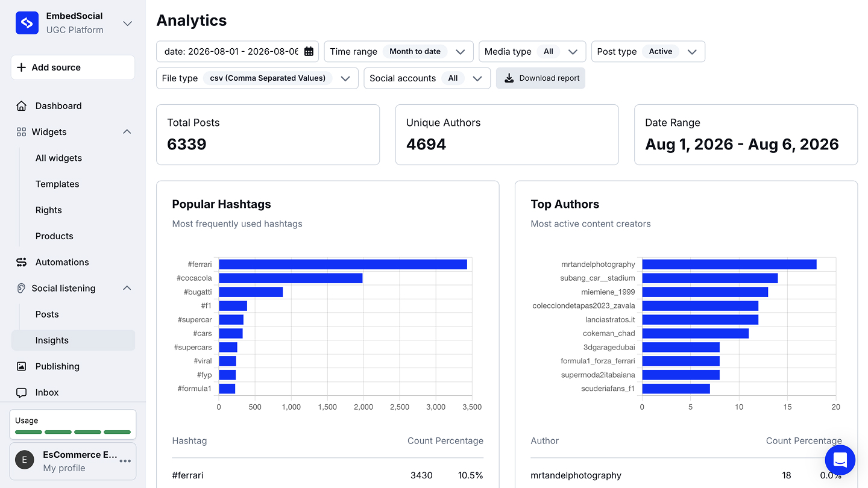The width and height of the screenshot is (868, 488).
Task: Open Posts under Social listening
Action: pos(47,314)
